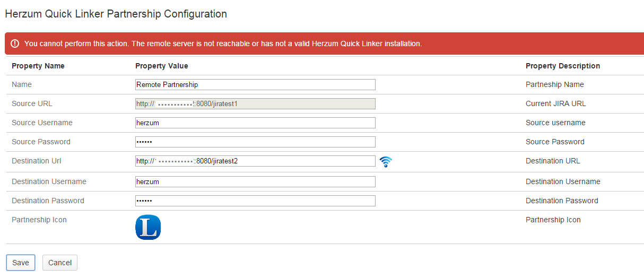Click the Property Description column header
This screenshot has height=278, width=644.
tap(563, 66)
